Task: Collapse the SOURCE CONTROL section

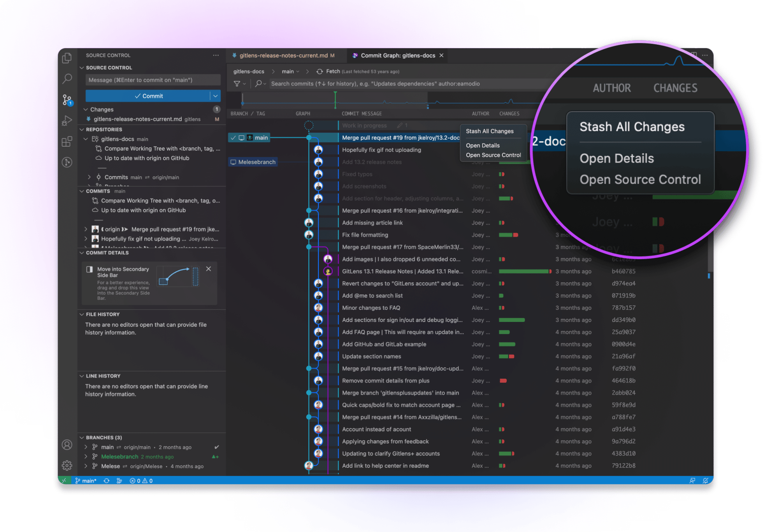Action: click(x=82, y=68)
